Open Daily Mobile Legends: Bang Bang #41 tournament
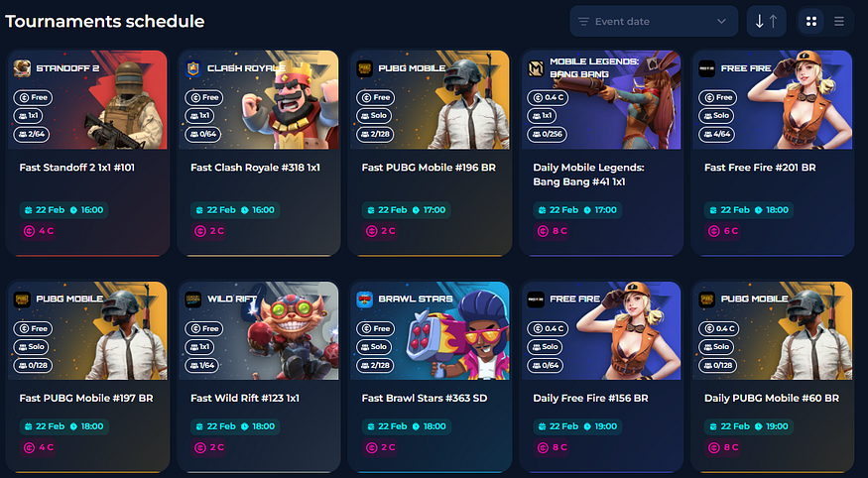Screen dimensions: 868x478 pyautogui.click(x=588, y=175)
